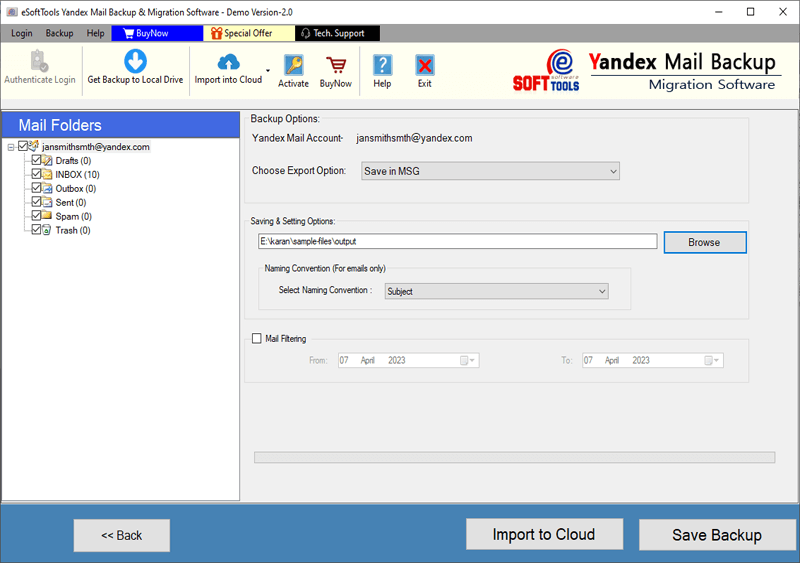The height and width of the screenshot is (563, 800).
Task: Open the Login menu
Action: (x=21, y=33)
